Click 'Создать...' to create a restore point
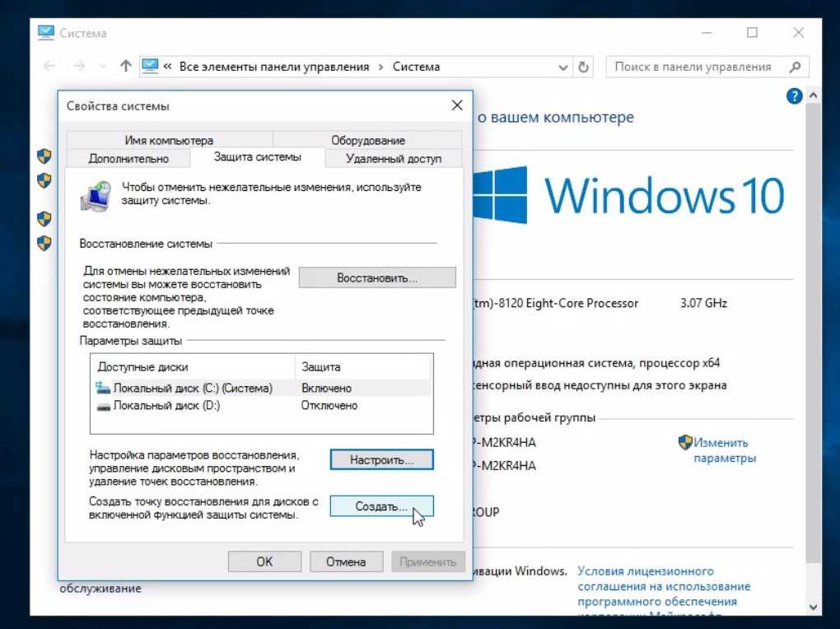This screenshot has height=629, width=840. [x=381, y=506]
